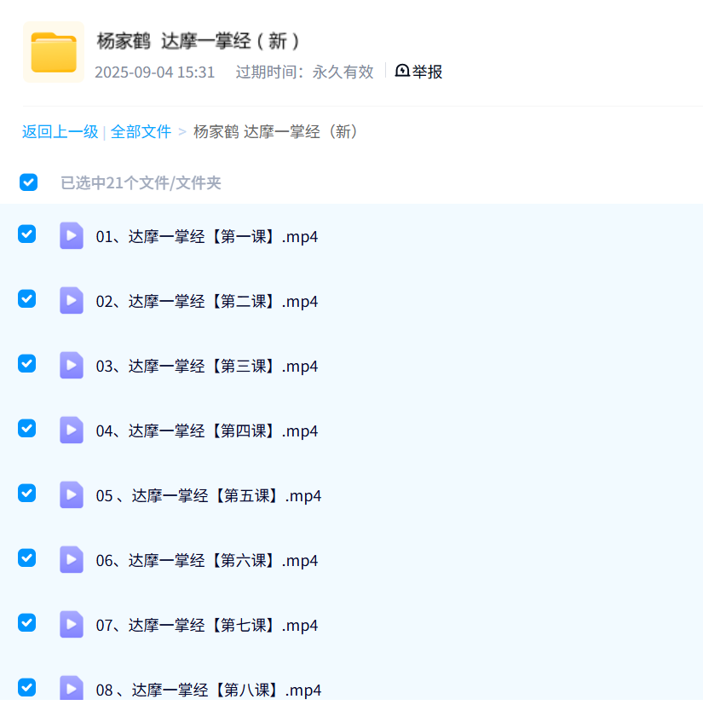Uncheck the select-all files checkbox
Image resolution: width=703 pixels, height=728 pixels.
tap(28, 182)
